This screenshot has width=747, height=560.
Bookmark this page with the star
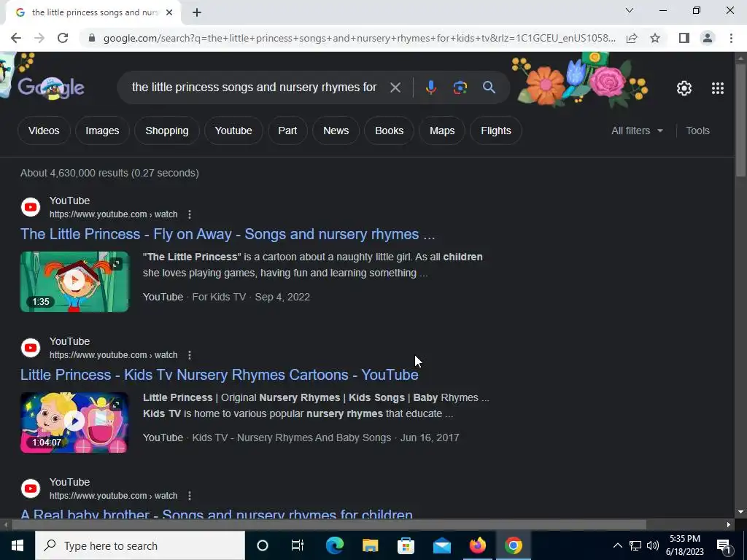[x=655, y=38]
